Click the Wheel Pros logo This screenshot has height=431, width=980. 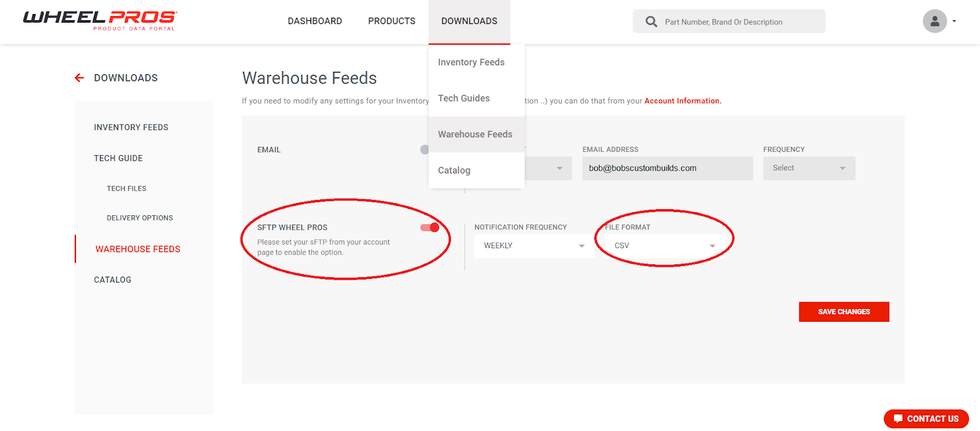click(x=100, y=20)
